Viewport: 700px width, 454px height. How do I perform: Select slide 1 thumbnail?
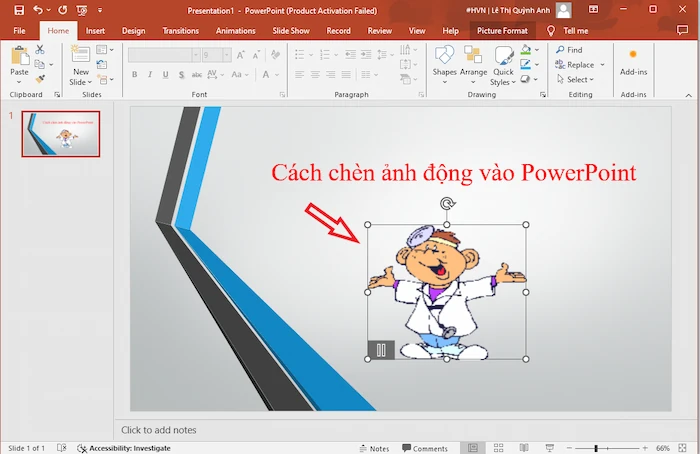61,134
